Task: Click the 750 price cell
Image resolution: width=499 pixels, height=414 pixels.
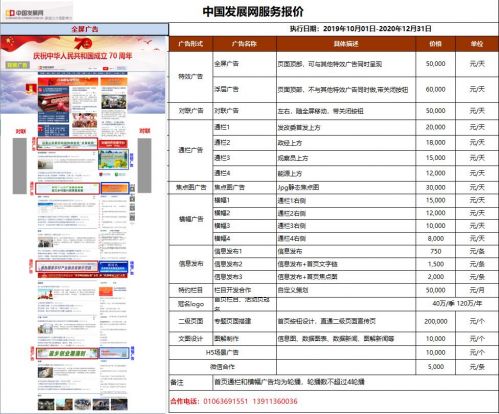Action: coord(435,251)
